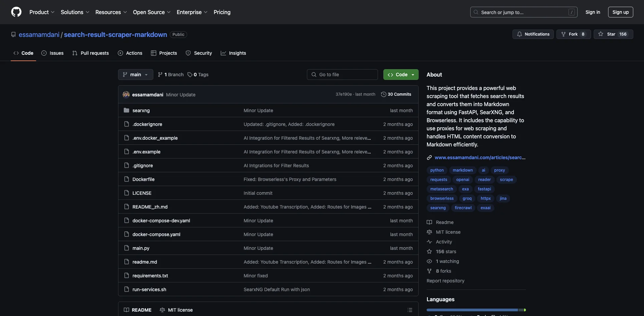
Task: Expand the Solutions menu
Action: [75, 12]
